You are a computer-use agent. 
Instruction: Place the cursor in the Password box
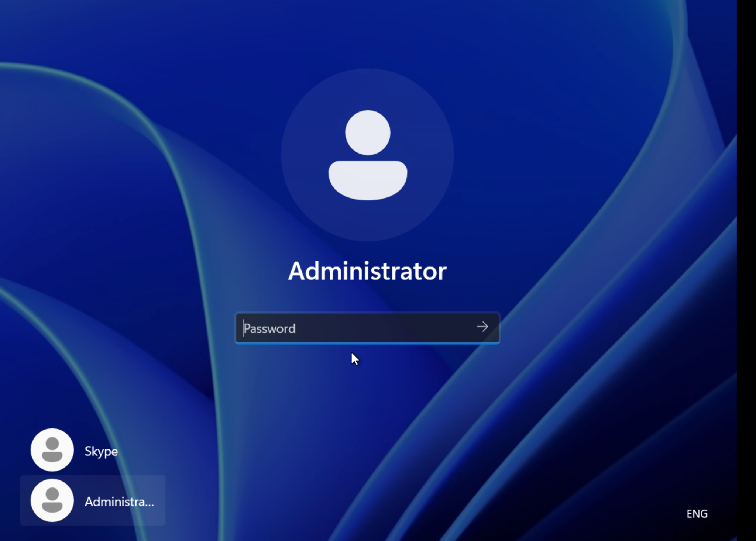pos(351,328)
